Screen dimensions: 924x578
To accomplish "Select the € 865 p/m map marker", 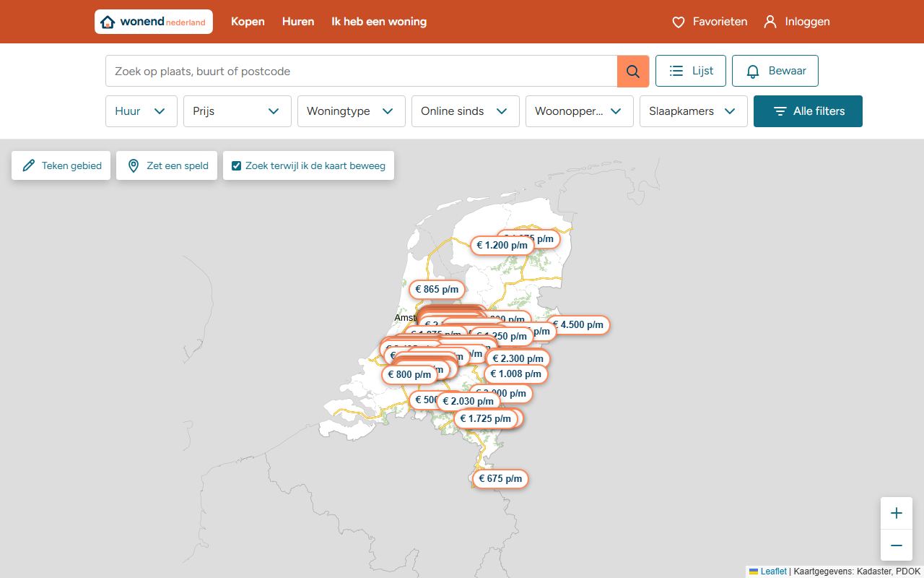I will [x=437, y=290].
